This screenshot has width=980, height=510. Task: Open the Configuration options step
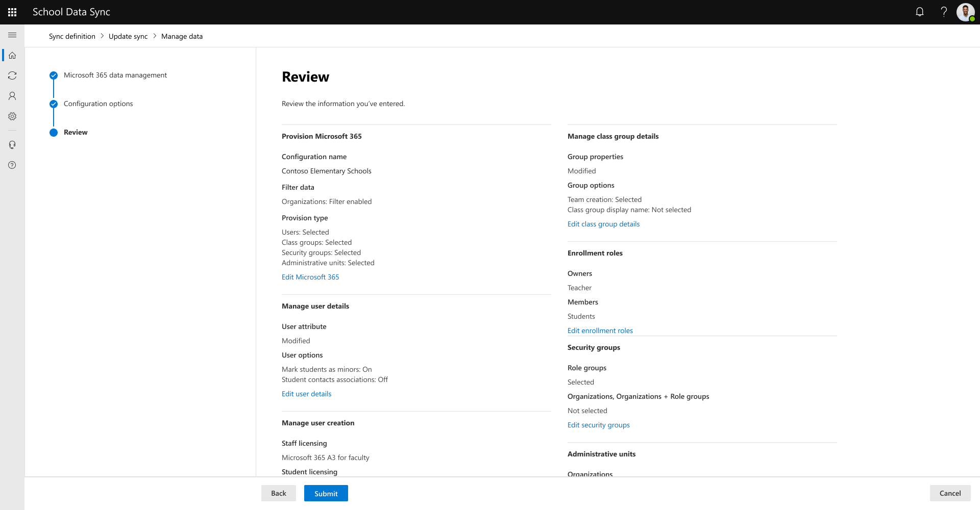[98, 104]
